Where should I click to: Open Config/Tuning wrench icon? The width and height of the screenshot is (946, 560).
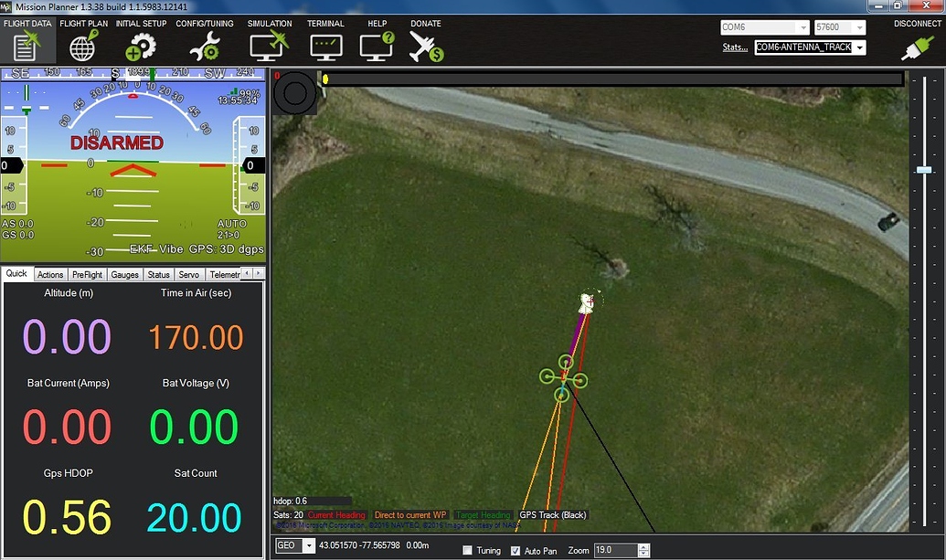click(x=202, y=44)
